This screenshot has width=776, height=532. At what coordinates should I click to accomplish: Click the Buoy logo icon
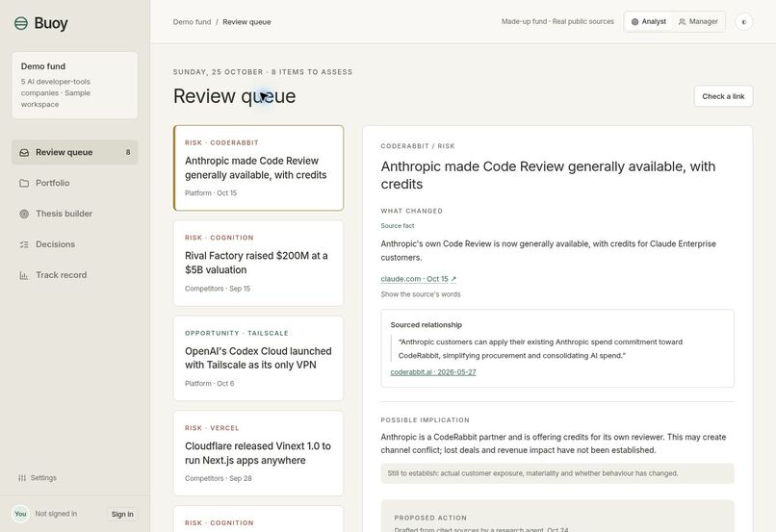click(x=21, y=23)
